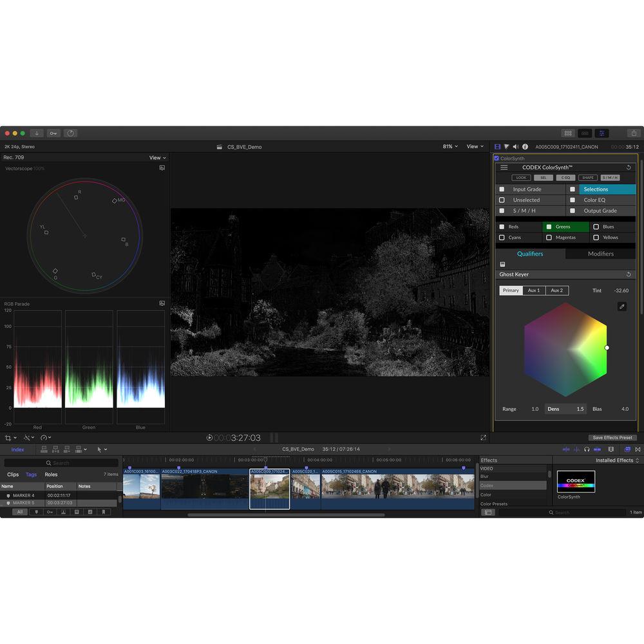644x644 pixels.
Task: Reset the Ghost Keyer settings
Action: coord(629,274)
